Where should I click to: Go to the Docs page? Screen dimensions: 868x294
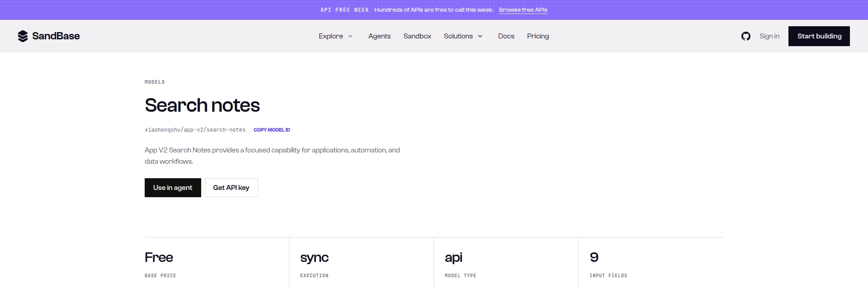[506, 36]
